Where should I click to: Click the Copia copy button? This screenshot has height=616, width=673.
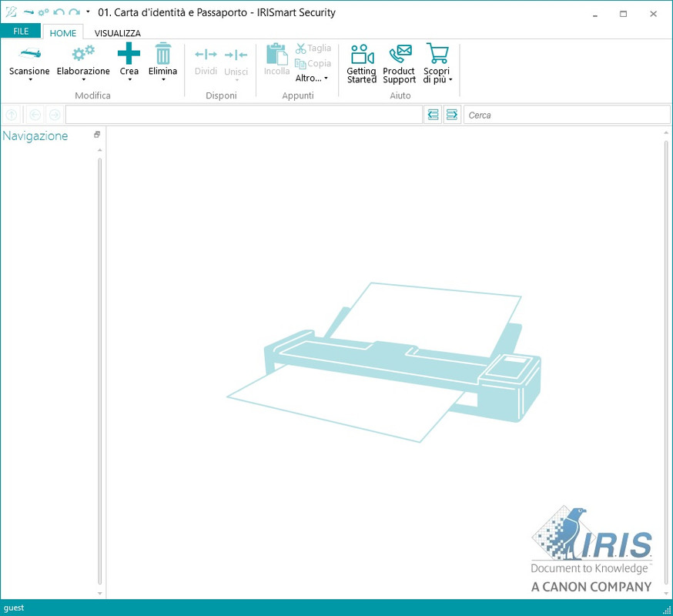click(x=313, y=64)
